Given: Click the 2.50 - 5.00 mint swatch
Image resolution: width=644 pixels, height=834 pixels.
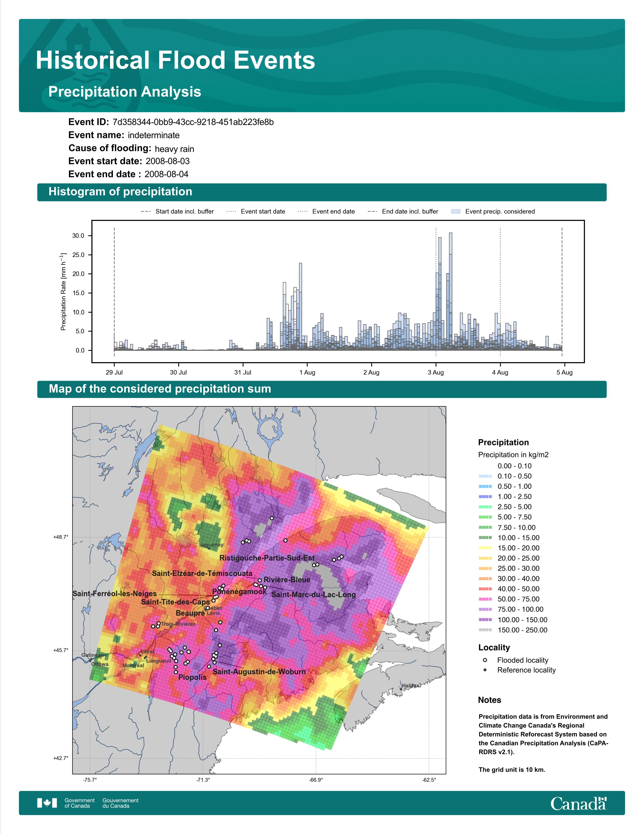Looking at the screenshot, I should point(485,507).
